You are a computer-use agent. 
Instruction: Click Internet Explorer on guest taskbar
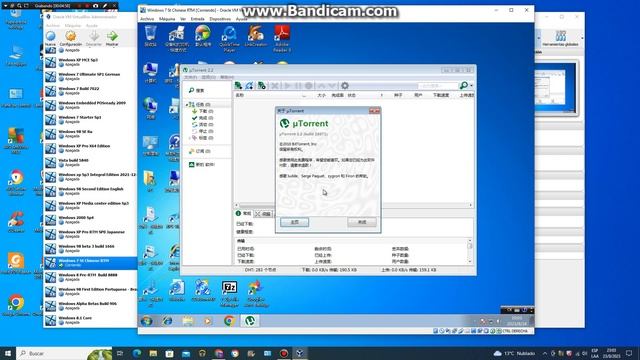point(167,321)
